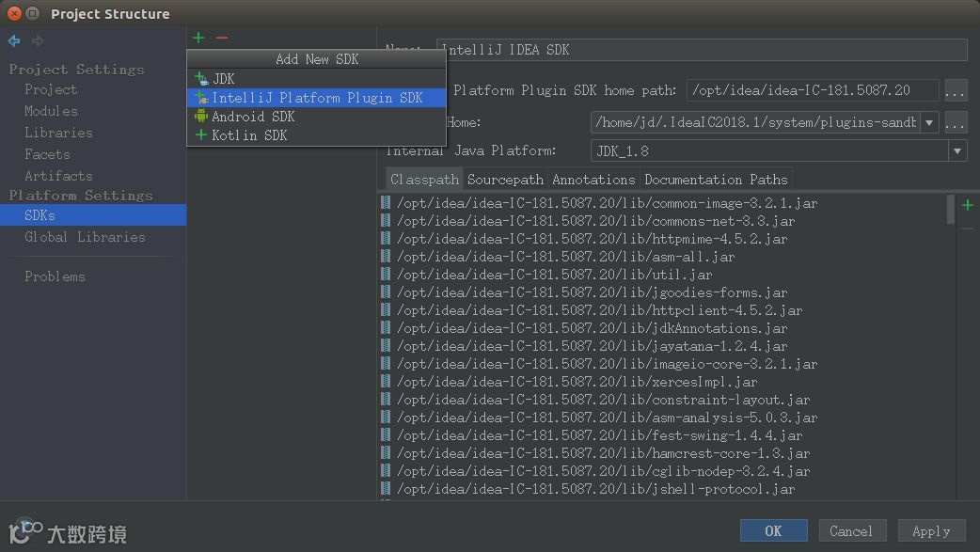This screenshot has width=980, height=552.
Task: Open the Sandbox Home path dropdown arrow
Action: 929,122
